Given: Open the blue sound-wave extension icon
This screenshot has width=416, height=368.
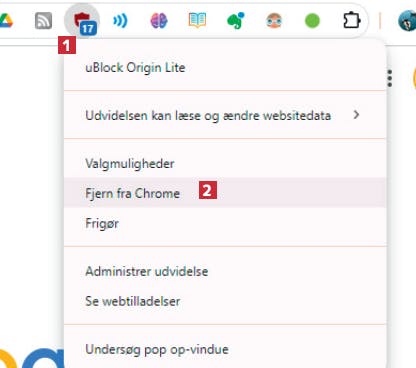Looking at the screenshot, I should (120, 21).
